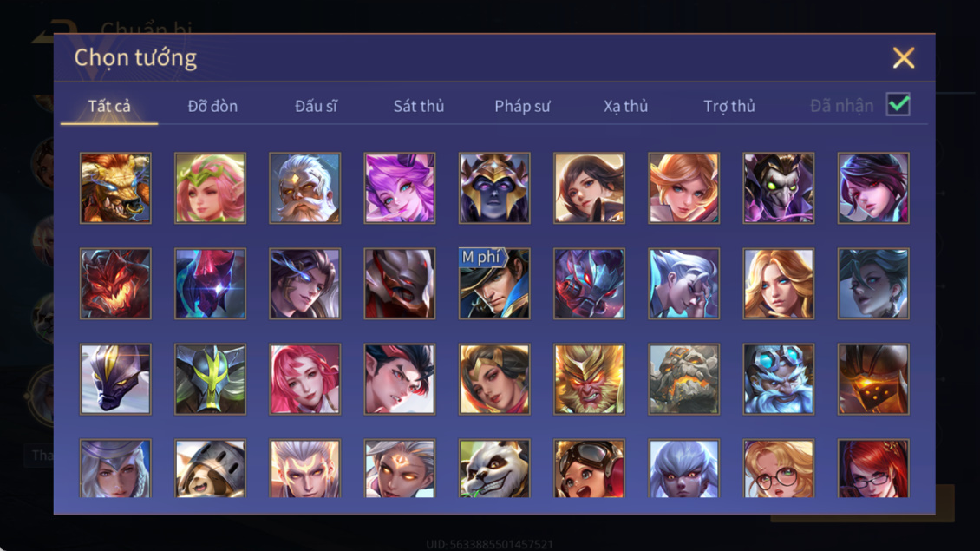The height and width of the screenshot is (551, 980).
Task: Pick the red flaming demon hero
Action: pyautogui.click(x=115, y=284)
